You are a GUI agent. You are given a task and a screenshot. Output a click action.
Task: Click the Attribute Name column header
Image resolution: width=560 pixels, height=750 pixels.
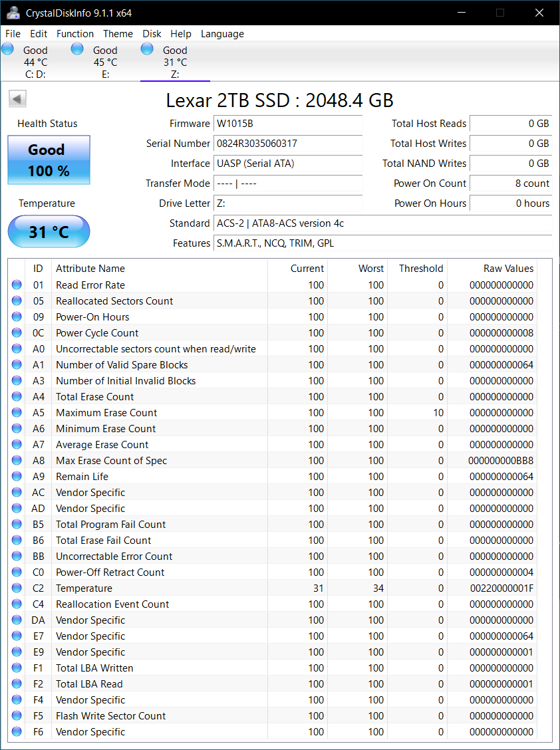(90, 269)
